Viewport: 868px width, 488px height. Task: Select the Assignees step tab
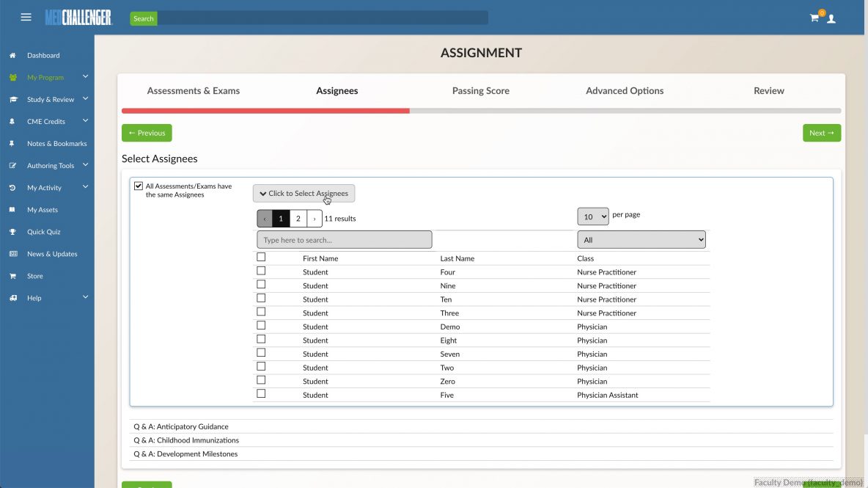pos(337,91)
